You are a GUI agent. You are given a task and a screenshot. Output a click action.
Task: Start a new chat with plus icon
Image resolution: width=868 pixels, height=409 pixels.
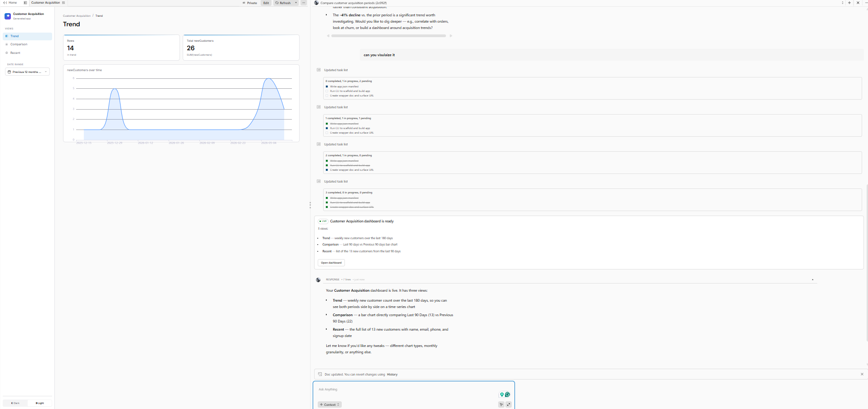[x=849, y=3]
